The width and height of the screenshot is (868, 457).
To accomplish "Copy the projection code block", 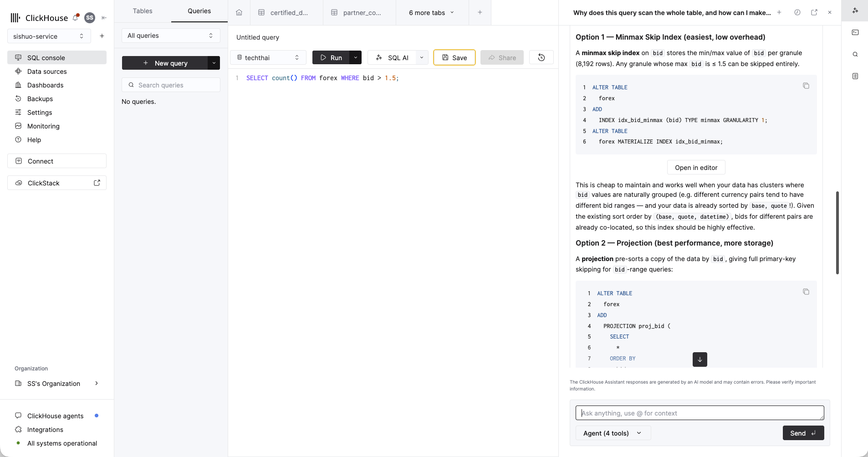I will pyautogui.click(x=806, y=292).
